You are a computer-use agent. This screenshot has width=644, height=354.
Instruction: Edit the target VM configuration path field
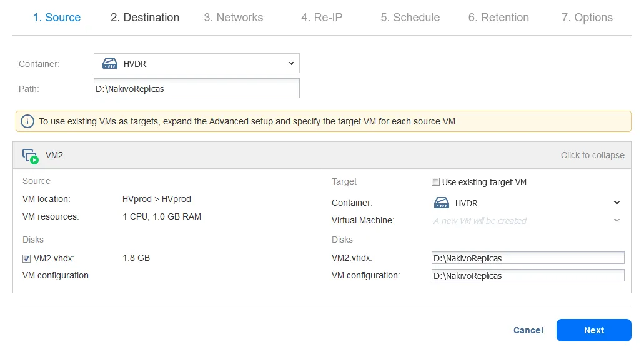pyautogui.click(x=527, y=275)
